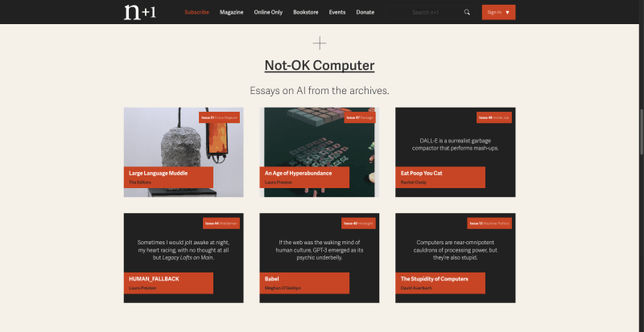Click the near-omnipotent cauldrons quote
This screenshot has width=644, height=332.
(x=455, y=250)
